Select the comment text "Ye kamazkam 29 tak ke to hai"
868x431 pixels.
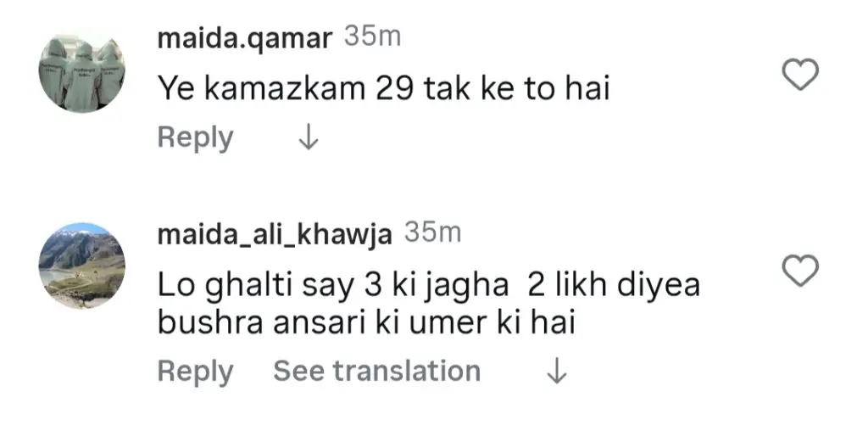pos(383,88)
